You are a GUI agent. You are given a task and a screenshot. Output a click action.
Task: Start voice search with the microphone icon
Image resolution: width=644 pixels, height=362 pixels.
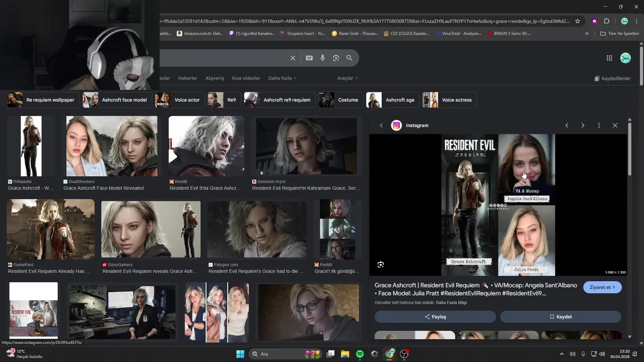(x=323, y=58)
